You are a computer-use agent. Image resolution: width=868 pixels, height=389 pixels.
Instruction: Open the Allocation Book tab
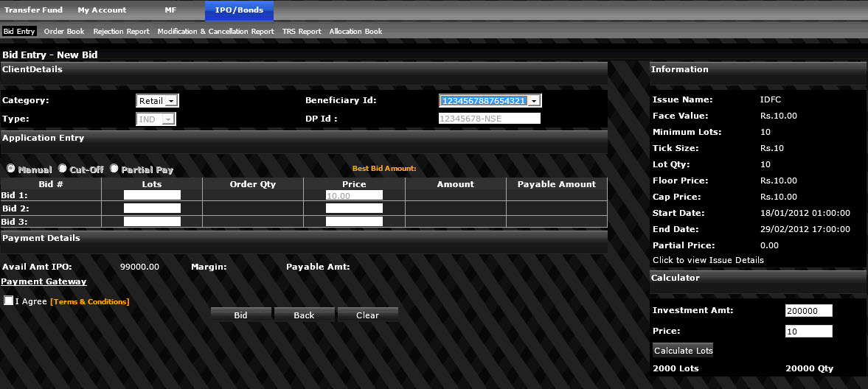pos(355,32)
